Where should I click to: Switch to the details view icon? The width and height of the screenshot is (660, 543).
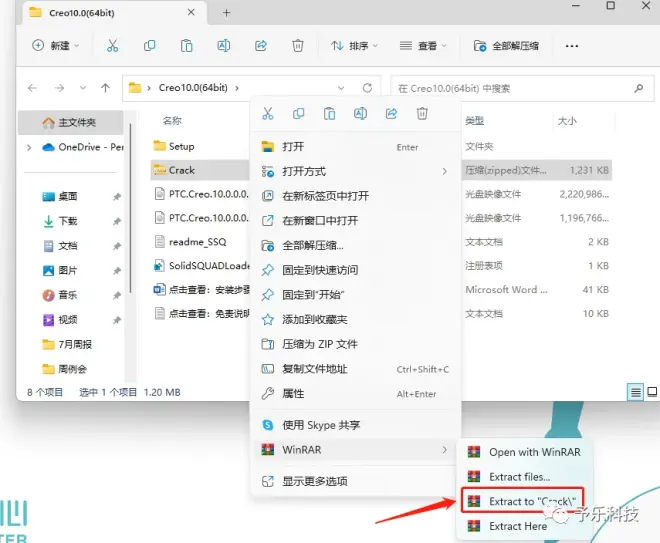point(636,392)
